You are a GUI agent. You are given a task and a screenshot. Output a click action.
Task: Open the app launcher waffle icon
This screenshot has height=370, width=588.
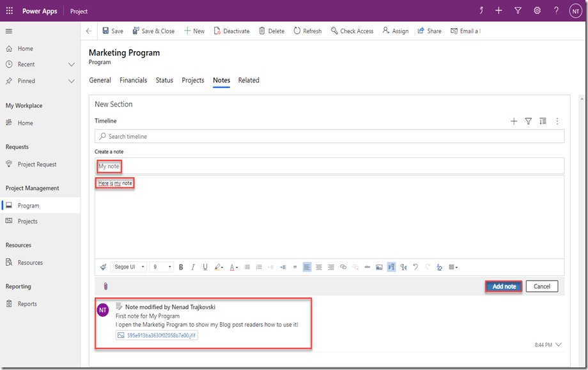[x=10, y=11]
